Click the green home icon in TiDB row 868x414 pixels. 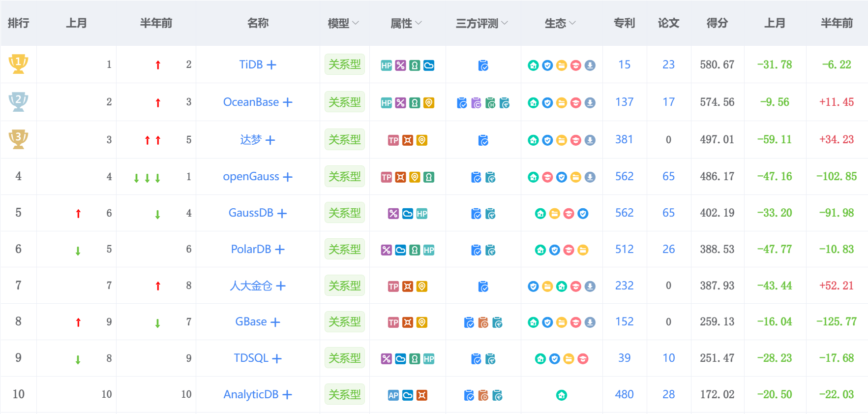tap(533, 65)
